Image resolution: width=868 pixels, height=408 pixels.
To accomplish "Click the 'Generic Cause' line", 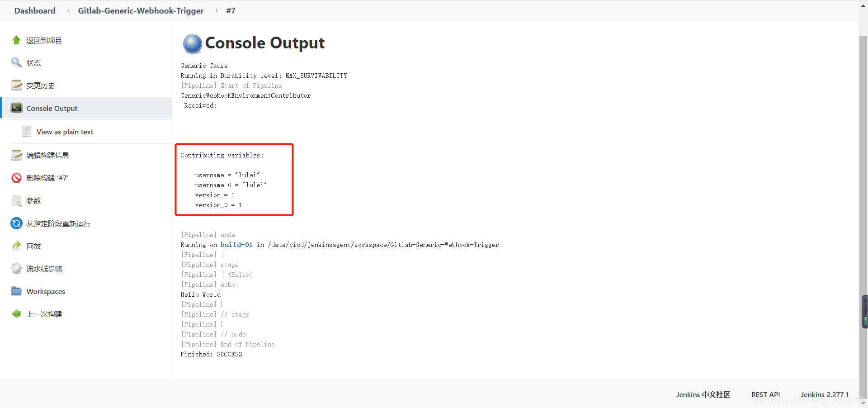I will 204,66.
